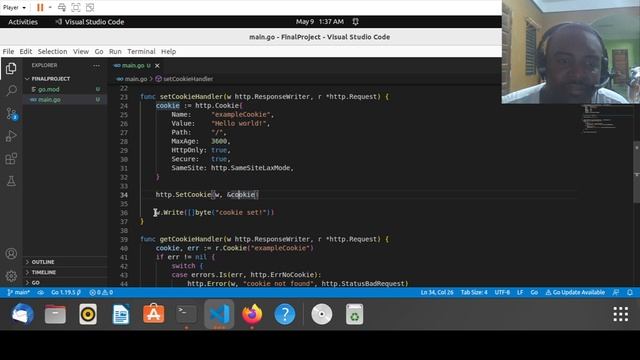Open the notifications bell icon
This screenshot has height=360, width=640.
click(630, 292)
